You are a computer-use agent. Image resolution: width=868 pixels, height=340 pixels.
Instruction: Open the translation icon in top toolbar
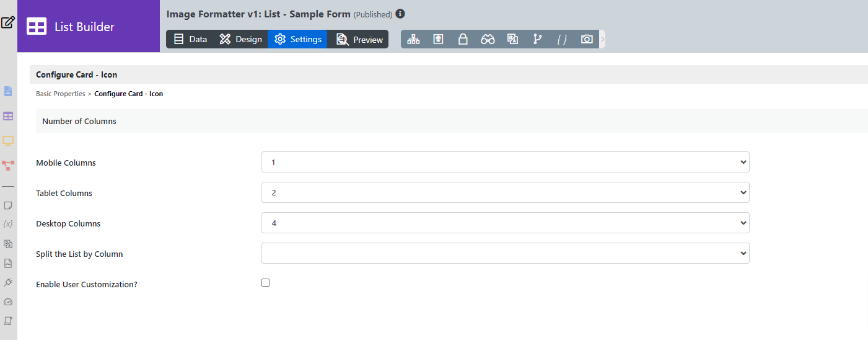[x=512, y=39]
